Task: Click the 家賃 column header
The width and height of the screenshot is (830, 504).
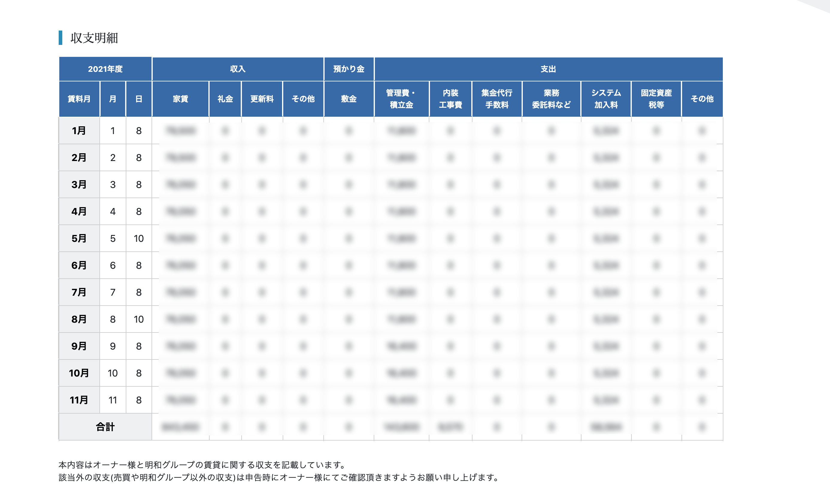Action: 181,99
